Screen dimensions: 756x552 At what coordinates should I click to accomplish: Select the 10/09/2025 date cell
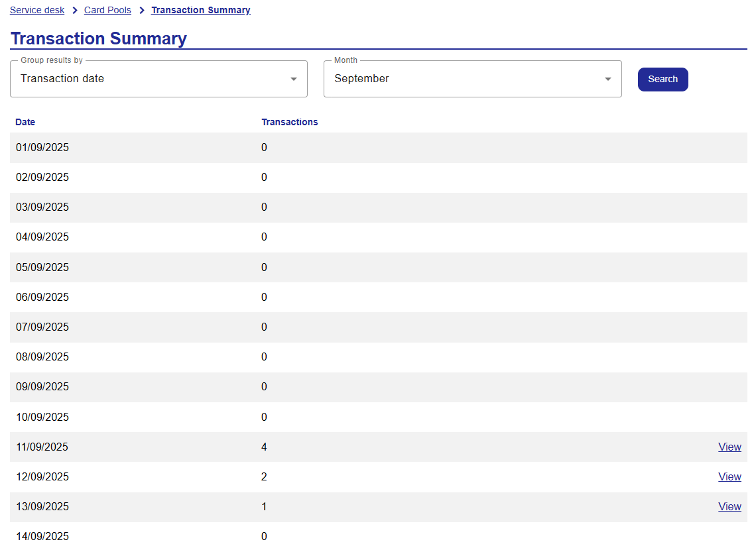click(x=42, y=417)
